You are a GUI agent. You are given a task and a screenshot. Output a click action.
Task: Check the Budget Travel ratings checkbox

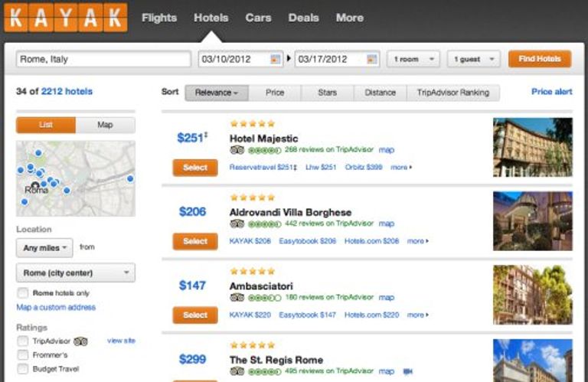point(22,369)
